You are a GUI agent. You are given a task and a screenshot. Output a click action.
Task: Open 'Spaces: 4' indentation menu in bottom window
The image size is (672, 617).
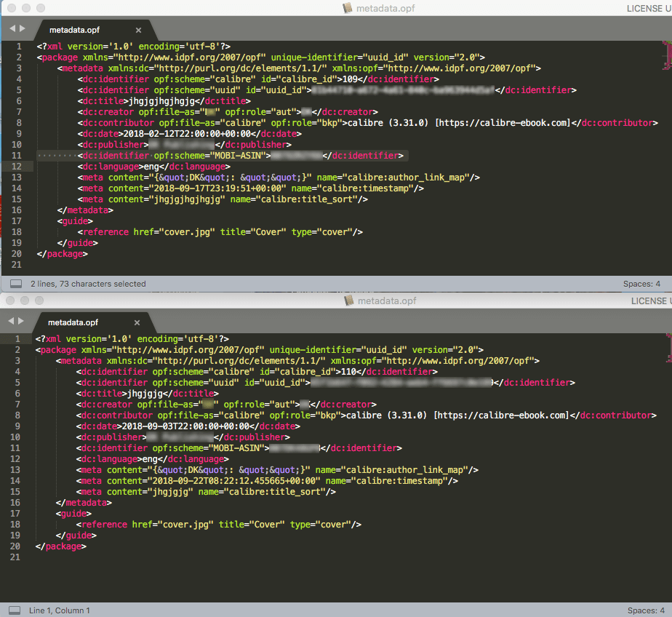tap(646, 610)
